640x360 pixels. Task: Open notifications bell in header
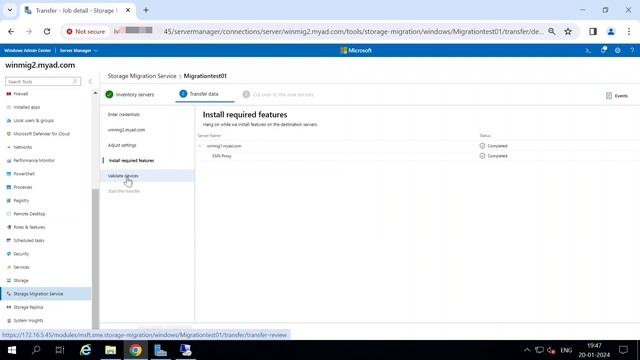click(x=603, y=50)
